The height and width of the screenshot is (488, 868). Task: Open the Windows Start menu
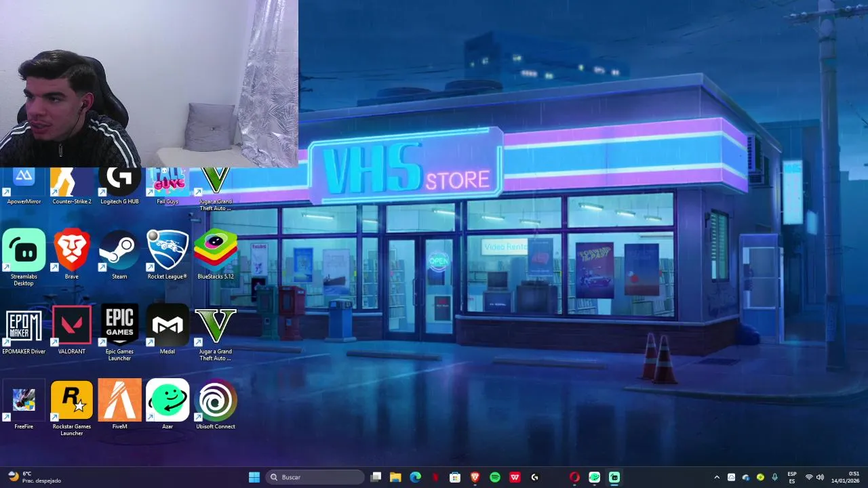[254, 477]
